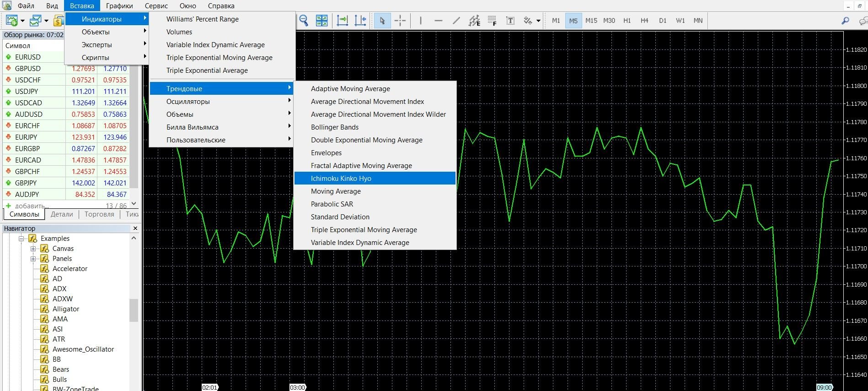Screen dimensions: 868x391
Task: Switch chart to H4 timeframe
Action: (x=644, y=21)
